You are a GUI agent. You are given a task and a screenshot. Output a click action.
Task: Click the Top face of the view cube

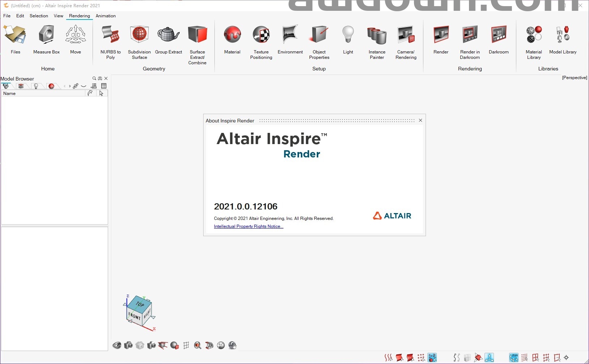(140, 304)
